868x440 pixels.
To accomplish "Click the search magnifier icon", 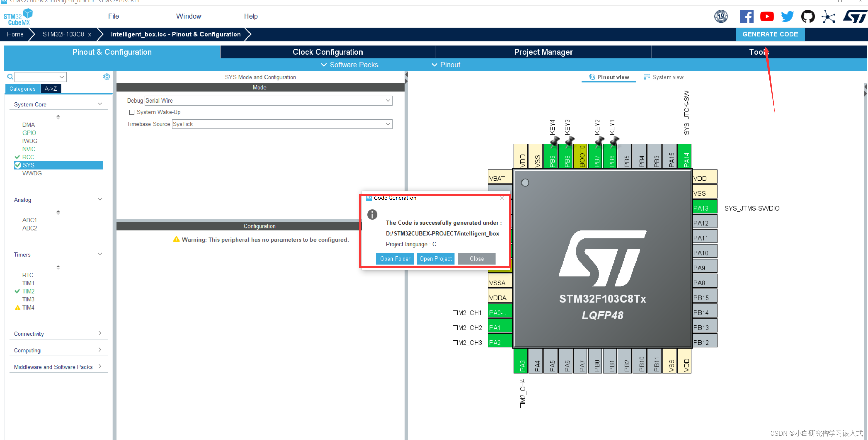I will pos(10,77).
